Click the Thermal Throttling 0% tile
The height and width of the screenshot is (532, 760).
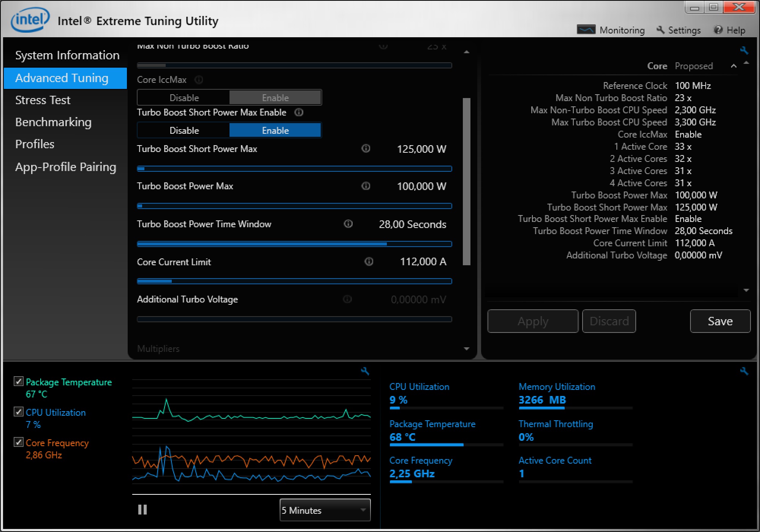tap(575, 432)
